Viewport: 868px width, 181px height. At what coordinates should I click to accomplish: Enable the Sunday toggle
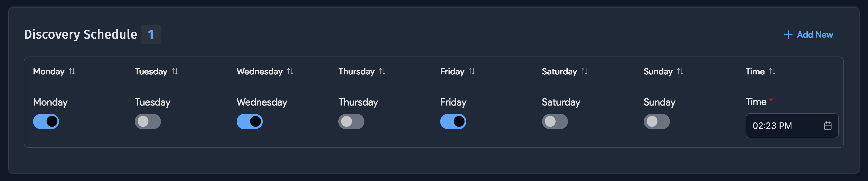657,122
